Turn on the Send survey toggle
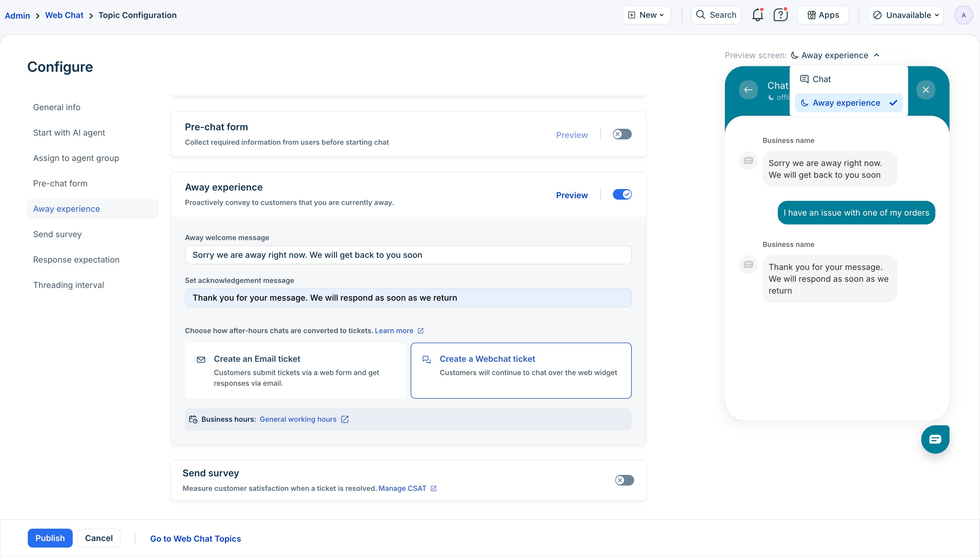Screen dimensions: 980x557 [624, 480]
